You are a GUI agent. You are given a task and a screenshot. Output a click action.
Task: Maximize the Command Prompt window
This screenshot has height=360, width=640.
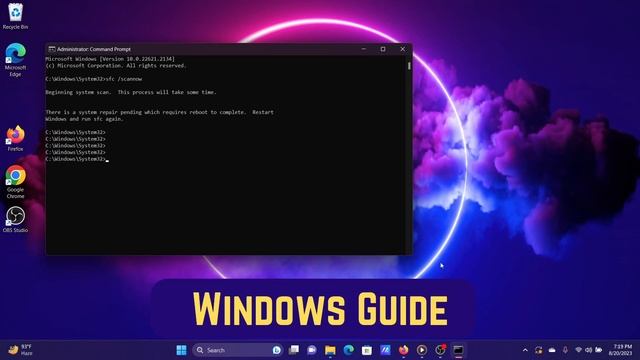(x=383, y=49)
